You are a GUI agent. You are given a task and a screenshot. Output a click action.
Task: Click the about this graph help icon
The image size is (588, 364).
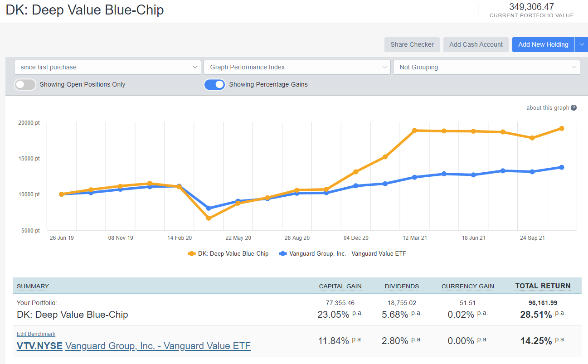click(573, 108)
